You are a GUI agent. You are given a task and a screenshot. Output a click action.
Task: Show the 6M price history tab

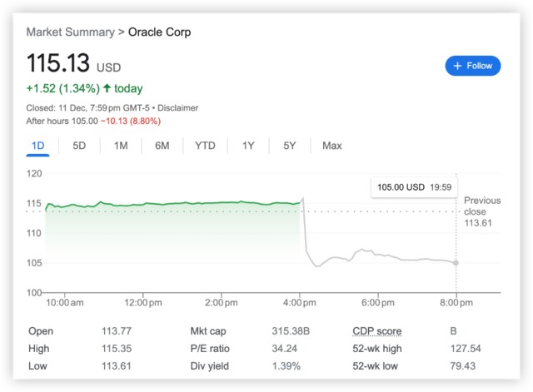coord(162,146)
